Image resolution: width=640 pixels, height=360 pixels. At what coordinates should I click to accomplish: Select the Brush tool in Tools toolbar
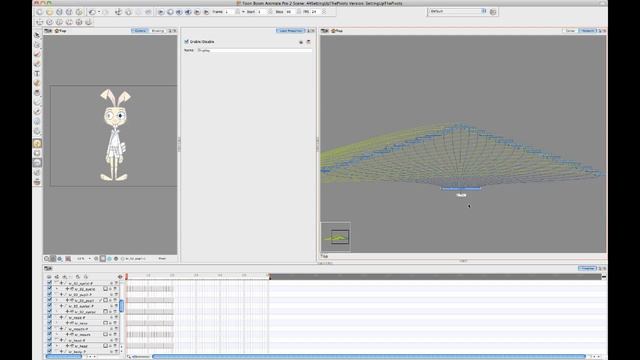pos(37,54)
